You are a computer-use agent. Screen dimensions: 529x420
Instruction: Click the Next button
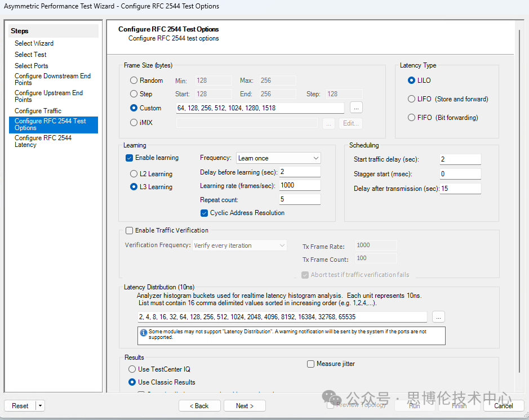tap(245, 406)
